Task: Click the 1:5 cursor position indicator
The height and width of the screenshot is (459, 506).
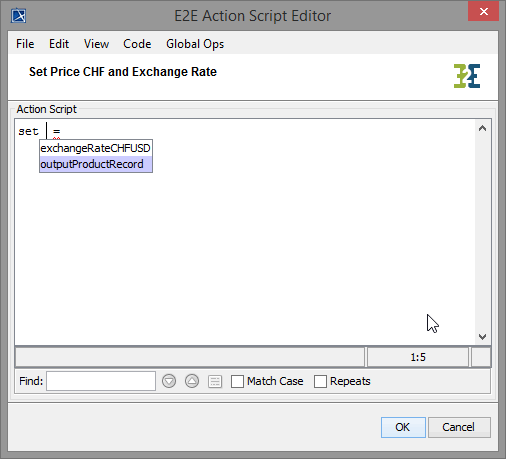Action: (418, 357)
